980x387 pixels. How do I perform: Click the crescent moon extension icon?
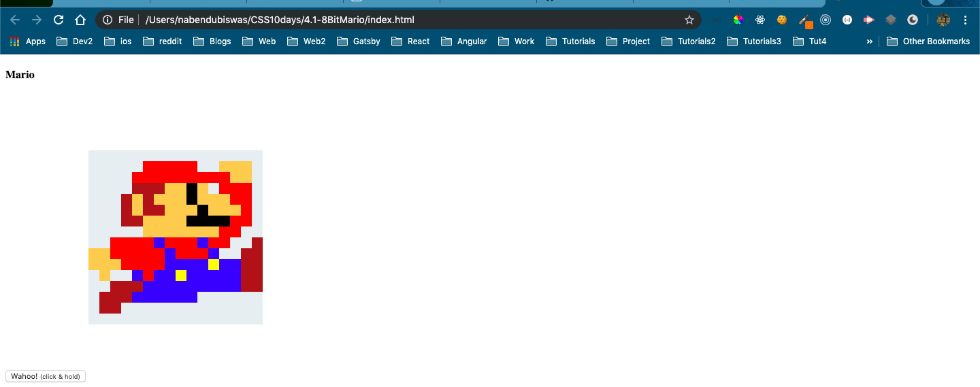coord(913,20)
